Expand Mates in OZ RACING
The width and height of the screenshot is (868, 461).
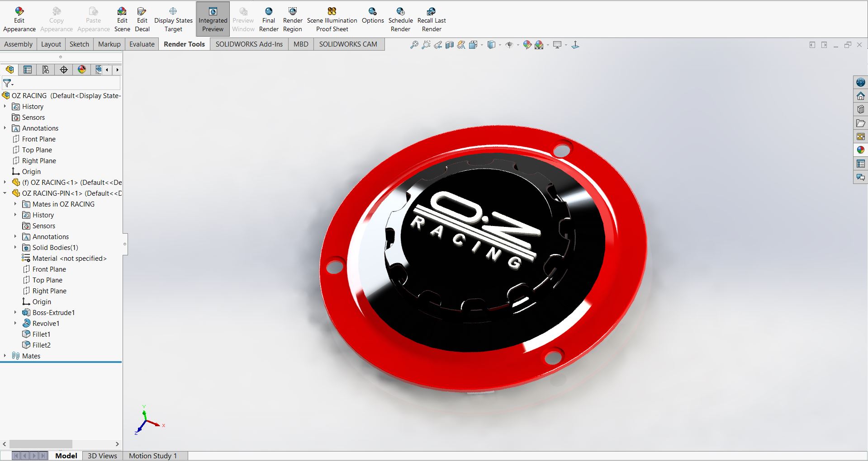(x=15, y=204)
